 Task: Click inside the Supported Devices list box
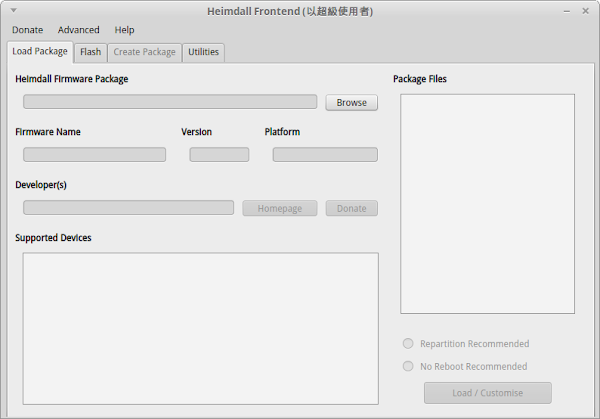201,328
